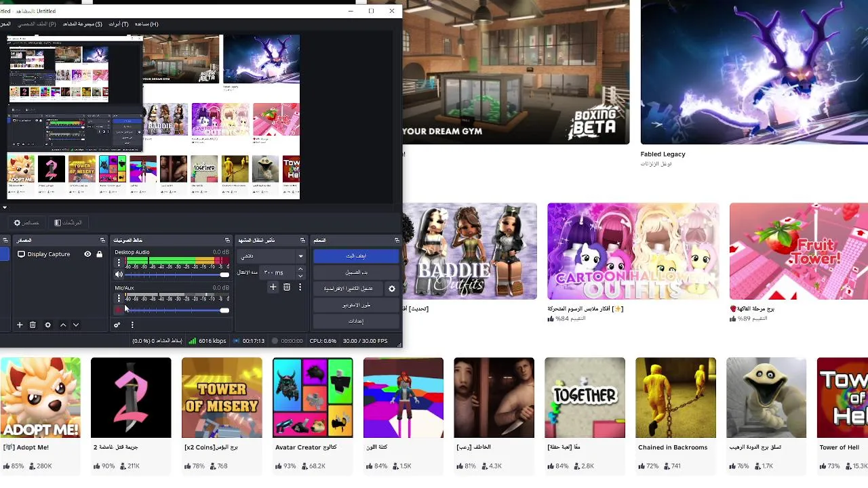Click "CPU: 0.6%" in status bar
This screenshot has height=488, width=868.
(x=323, y=341)
